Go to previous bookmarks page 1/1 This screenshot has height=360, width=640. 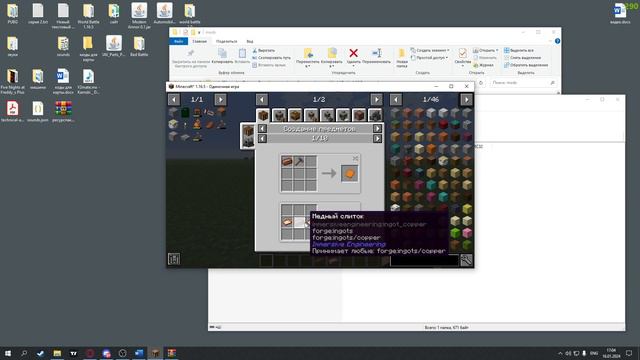click(x=174, y=99)
